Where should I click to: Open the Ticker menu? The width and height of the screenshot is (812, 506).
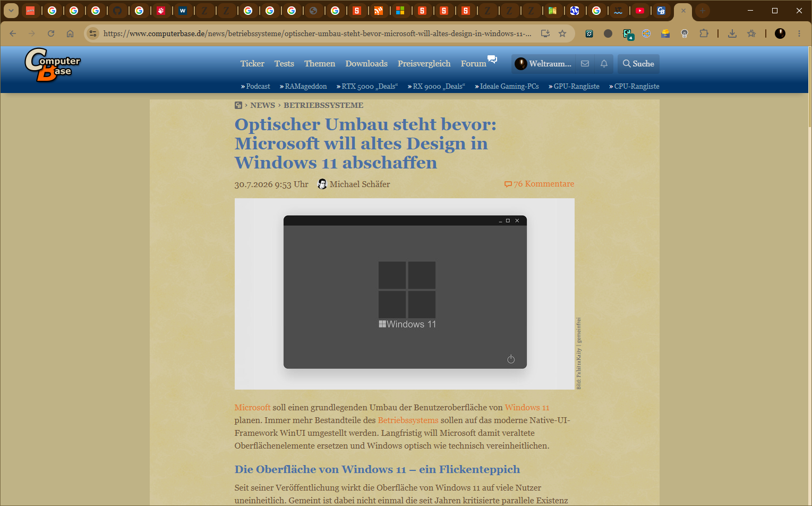coord(252,64)
